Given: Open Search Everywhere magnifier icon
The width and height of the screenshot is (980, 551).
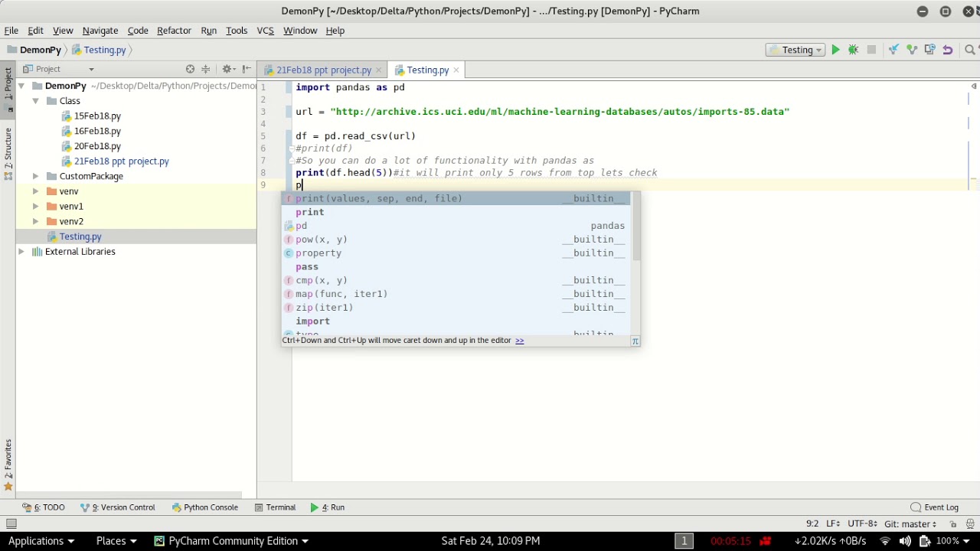Looking at the screenshot, I should (969, 50).
